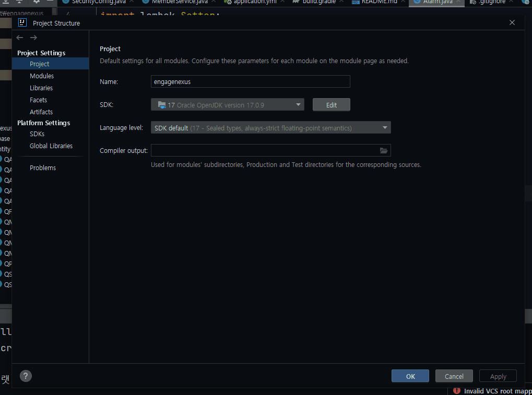Select Modules in Project Settings
This screenshot has height=395, width=532.
(42, 76)
